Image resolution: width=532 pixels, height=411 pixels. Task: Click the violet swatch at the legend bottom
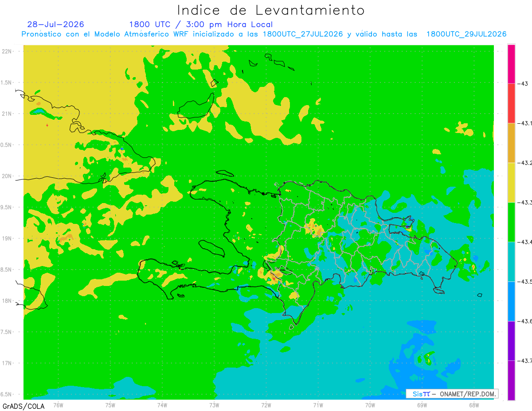511,380
